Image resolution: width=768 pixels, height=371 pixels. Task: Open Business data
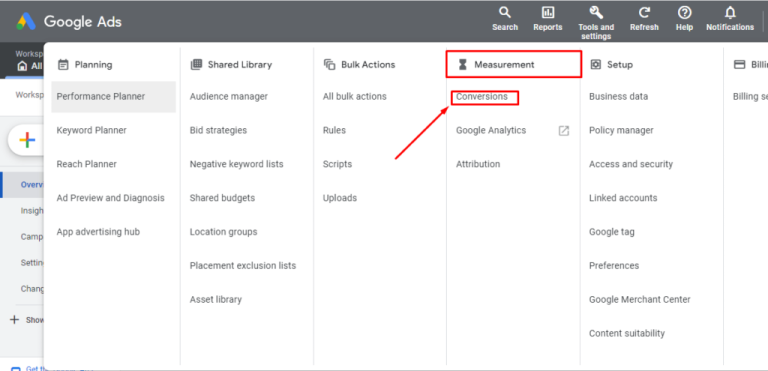coord(619,97)
